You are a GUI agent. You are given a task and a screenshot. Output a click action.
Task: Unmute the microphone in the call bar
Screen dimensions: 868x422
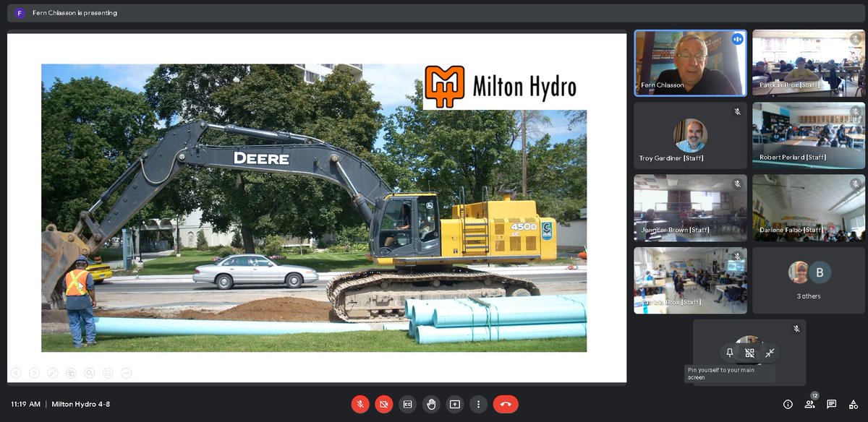tap(360, 404)
